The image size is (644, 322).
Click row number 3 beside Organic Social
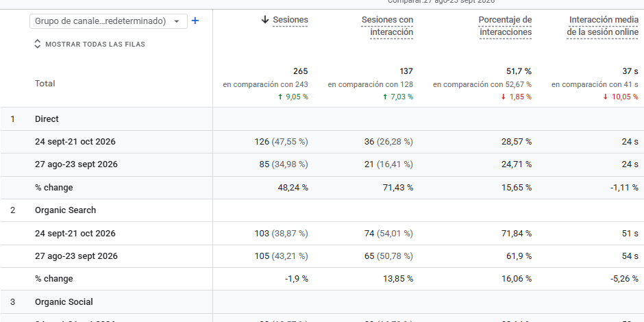click(12, 302)
